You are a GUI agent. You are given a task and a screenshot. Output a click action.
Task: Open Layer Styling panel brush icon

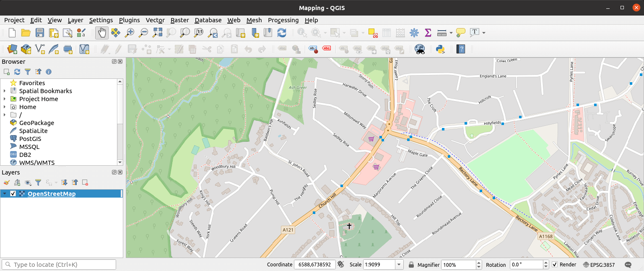(x=6, y=182)
